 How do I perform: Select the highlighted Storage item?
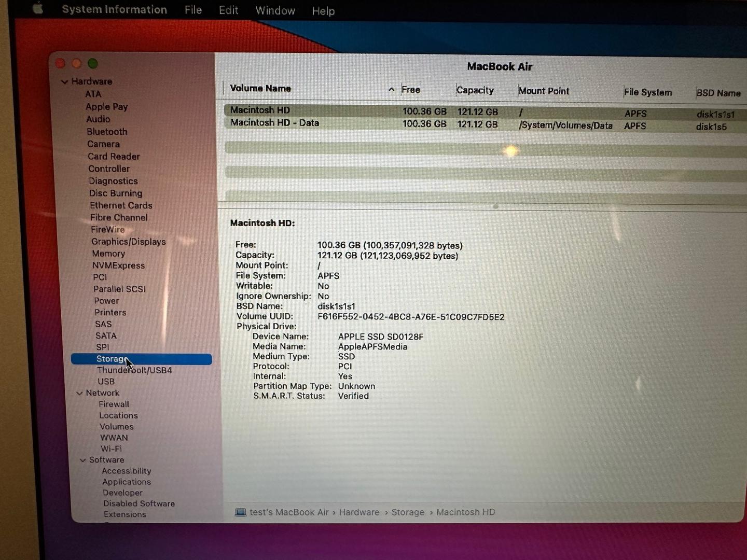(x=141, y=359)
